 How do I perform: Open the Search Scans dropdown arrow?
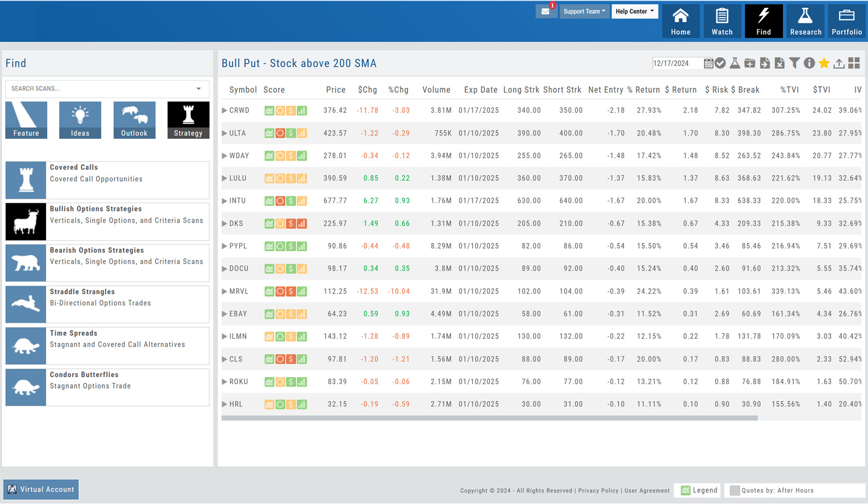(198, 89)
